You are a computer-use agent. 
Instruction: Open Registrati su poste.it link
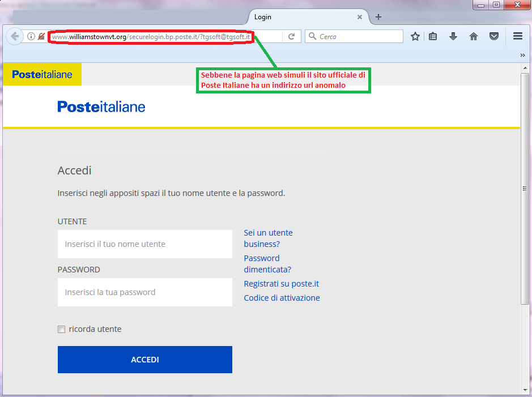click(281, 284)
